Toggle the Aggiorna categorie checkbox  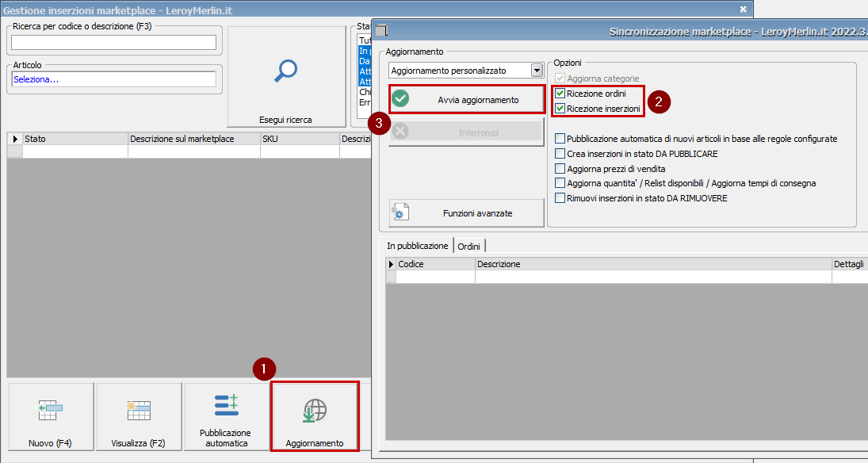point(560,78)
